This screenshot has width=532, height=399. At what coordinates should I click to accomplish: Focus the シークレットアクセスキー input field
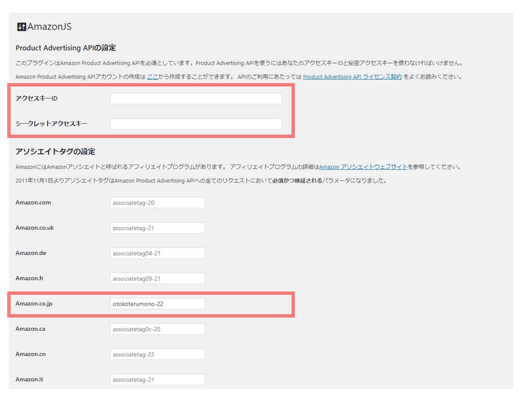196,124
